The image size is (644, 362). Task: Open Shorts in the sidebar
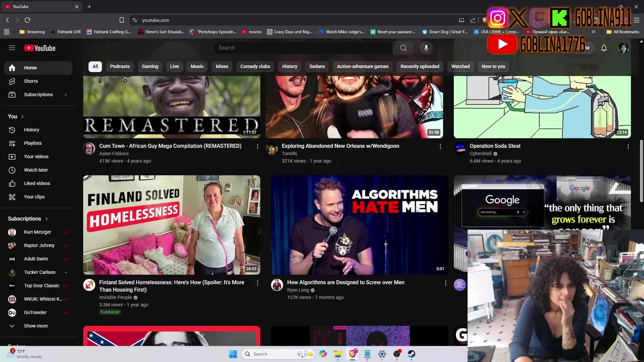click(x=39, y=81)
